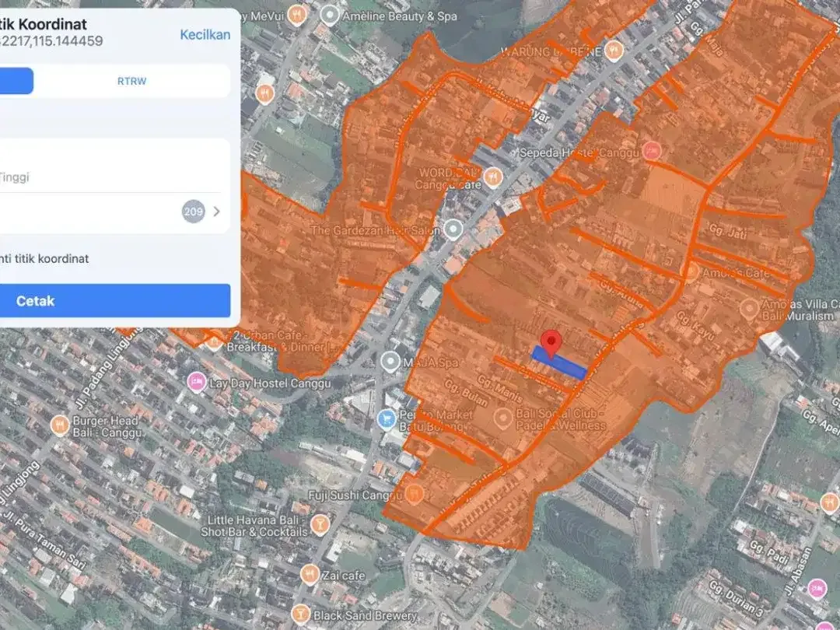This screenshot has width=840, height=630.
Task: Click the Urban Cafe Breakfast & Dinner icon
Action: (x=215, y=340)
